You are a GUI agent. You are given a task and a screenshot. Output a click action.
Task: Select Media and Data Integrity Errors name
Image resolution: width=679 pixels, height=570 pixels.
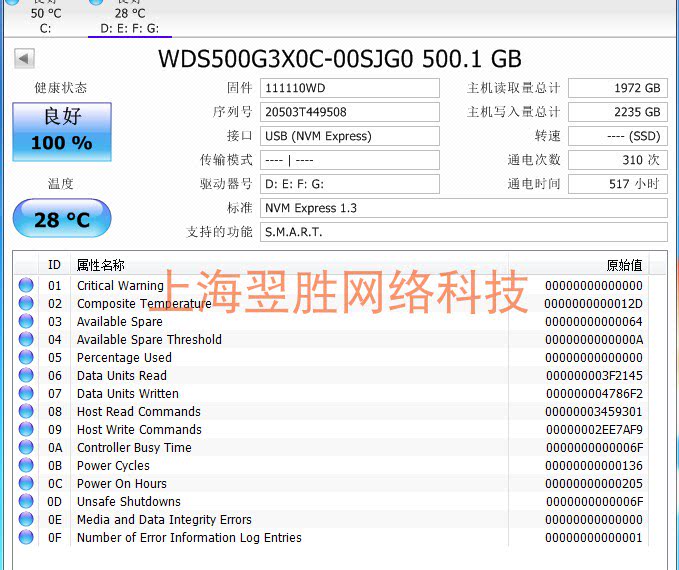point(164,520)
